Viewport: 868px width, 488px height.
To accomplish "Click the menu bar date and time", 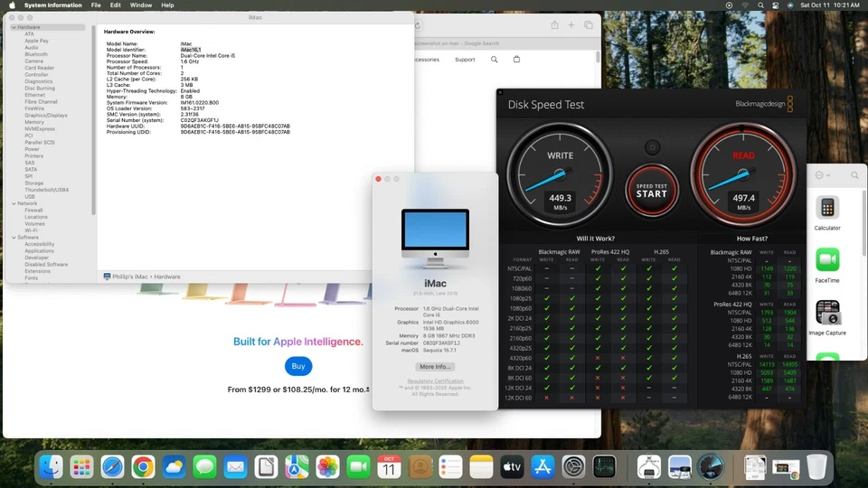I will pos(830,5).
